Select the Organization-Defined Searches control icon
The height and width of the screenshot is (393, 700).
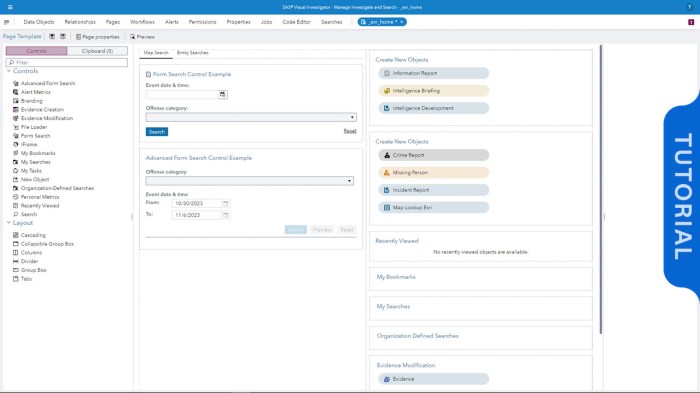[16, 188]
